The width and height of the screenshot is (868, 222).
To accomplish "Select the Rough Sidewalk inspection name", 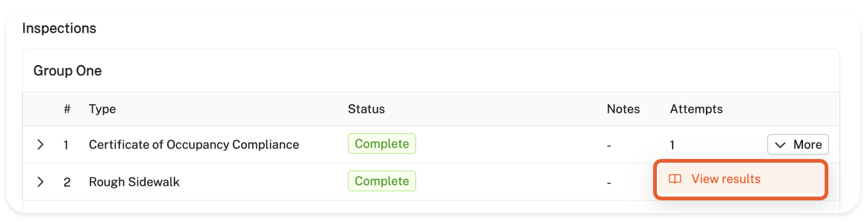I will (x=134, y=182).
